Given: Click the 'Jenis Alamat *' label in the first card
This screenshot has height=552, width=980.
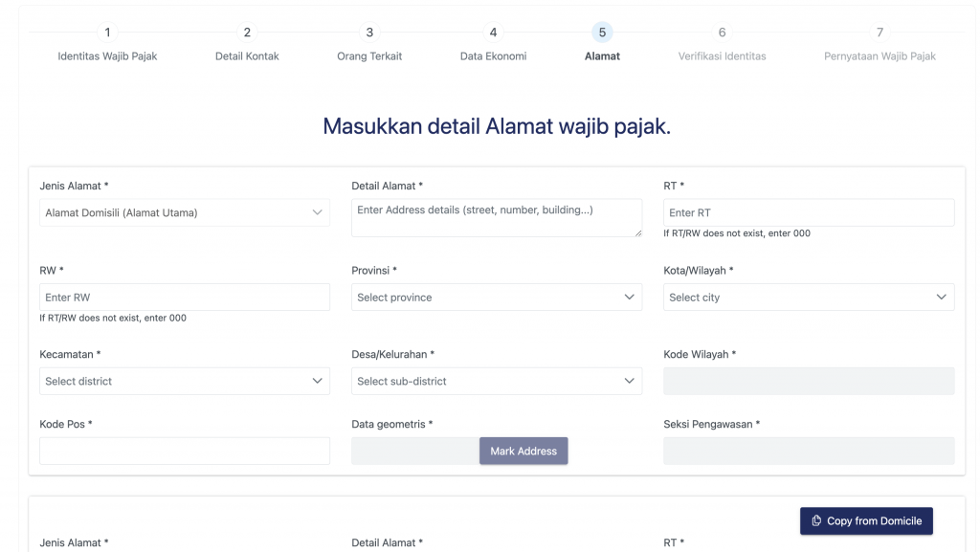Looking at the screenshot, I should point(74,186).
